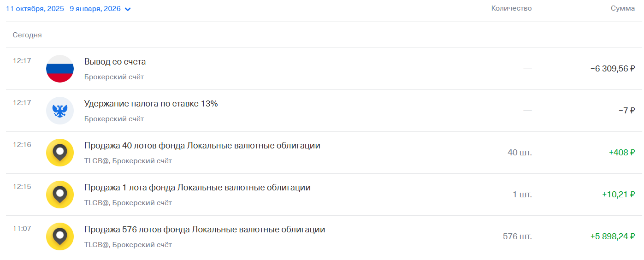Screen dimensions: 644x260
Task: Click the 'Количество' column header
Action: point(511,8)
